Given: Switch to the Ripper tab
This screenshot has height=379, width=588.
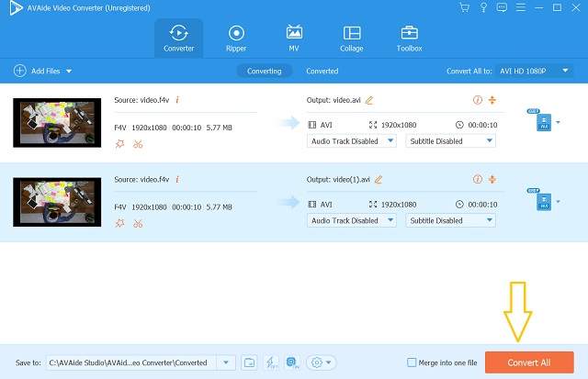Looking at the screenshot, I should click(236, 39).
